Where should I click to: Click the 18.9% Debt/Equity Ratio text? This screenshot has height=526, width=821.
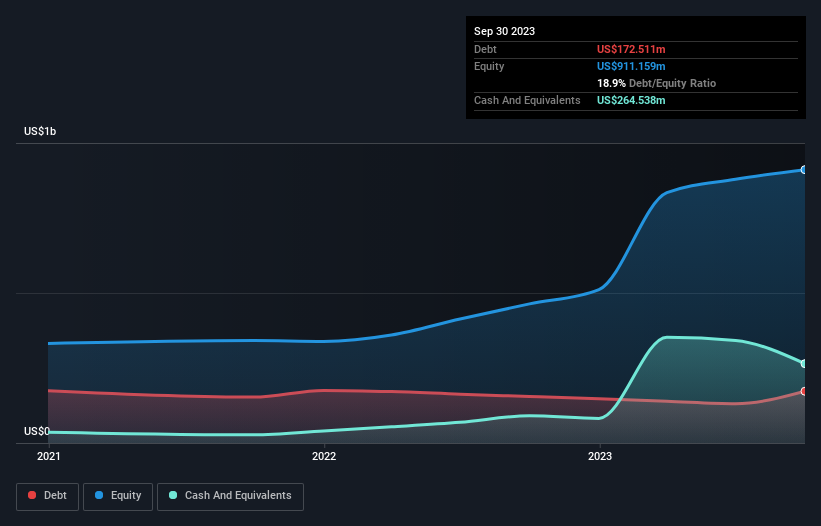pyautogui.click(x=657, y=83)
